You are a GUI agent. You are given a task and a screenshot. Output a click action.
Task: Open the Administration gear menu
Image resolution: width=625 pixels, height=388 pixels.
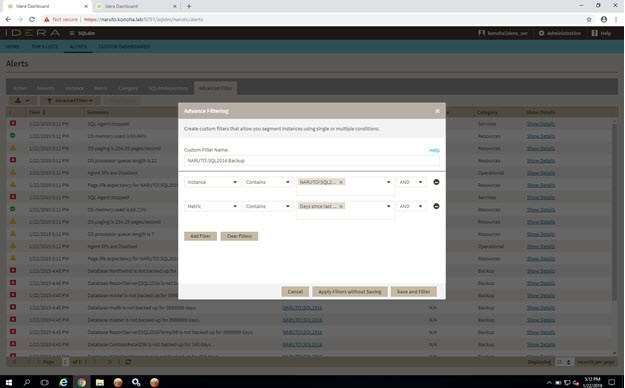[560, 33]
